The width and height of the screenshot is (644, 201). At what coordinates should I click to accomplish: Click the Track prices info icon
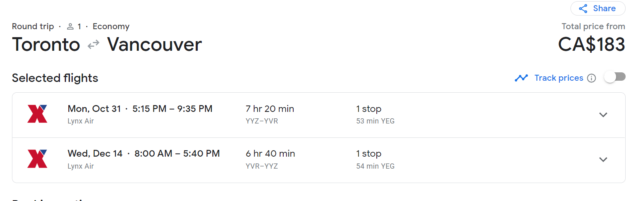click(x=592, y=78)
